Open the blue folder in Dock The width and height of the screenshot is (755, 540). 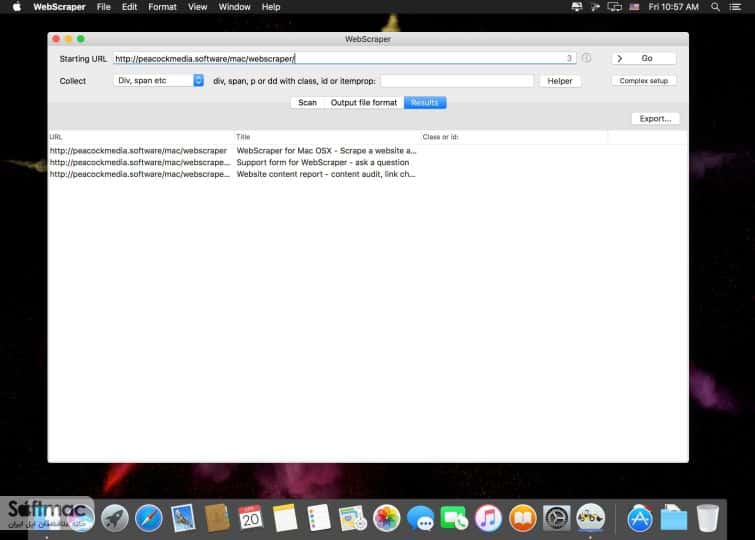pos(674,518)
